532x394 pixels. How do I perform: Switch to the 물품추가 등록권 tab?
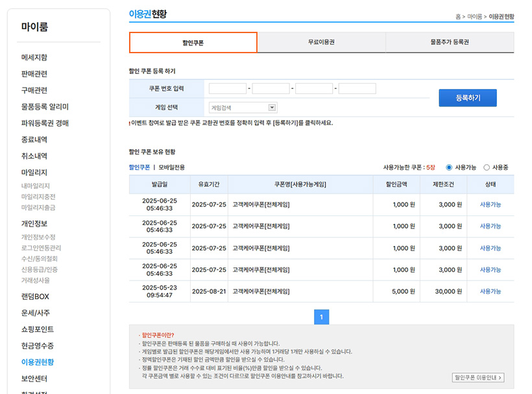click(449, 42)
